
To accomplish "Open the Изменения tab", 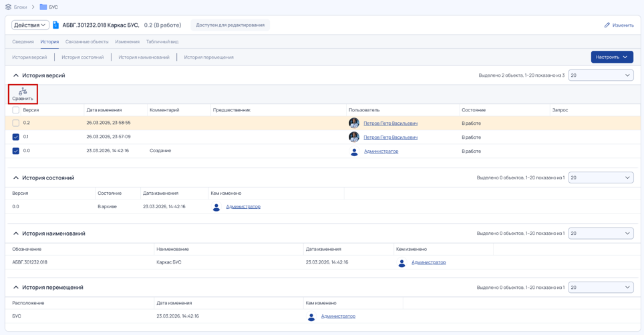I will tap(128, 42).
